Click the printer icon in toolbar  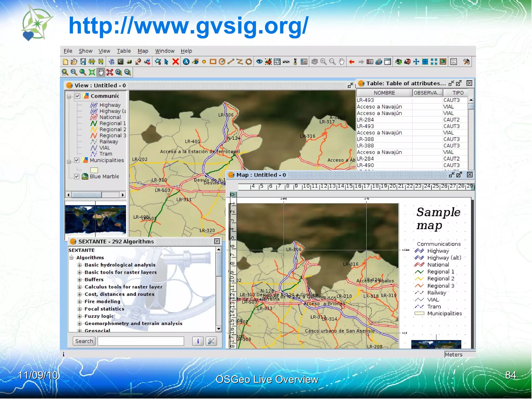click(x=379, y=62)
